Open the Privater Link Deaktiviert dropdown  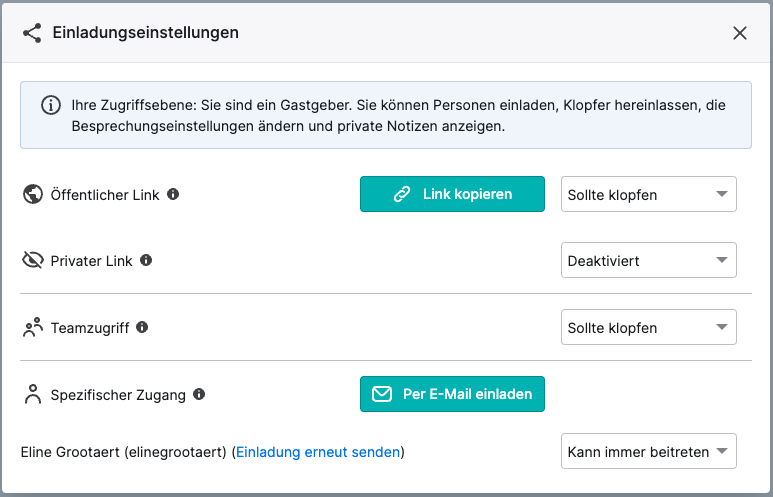pyautogui.click(x=649, y=260)
